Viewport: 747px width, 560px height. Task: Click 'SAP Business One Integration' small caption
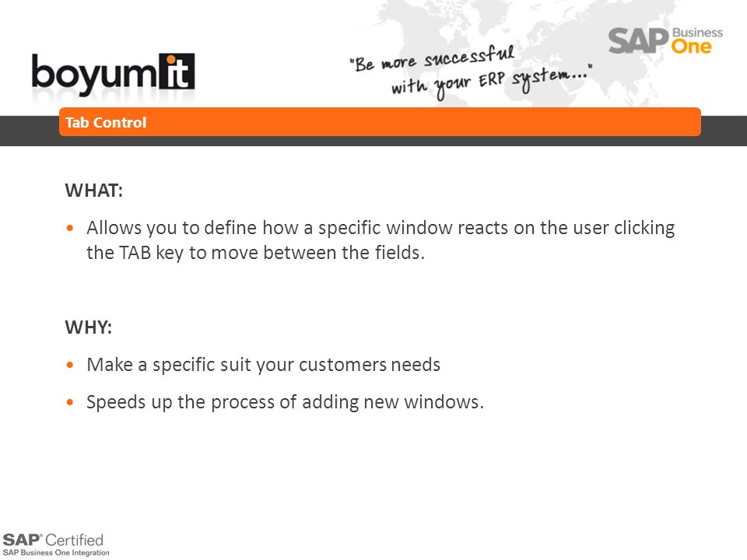[56, 553]
